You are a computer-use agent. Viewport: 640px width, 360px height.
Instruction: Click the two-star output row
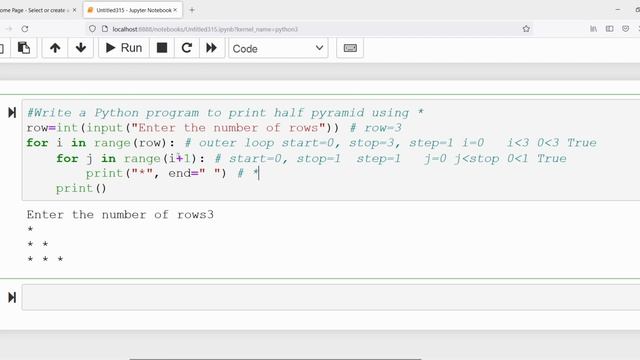click(x=38, y=244)
